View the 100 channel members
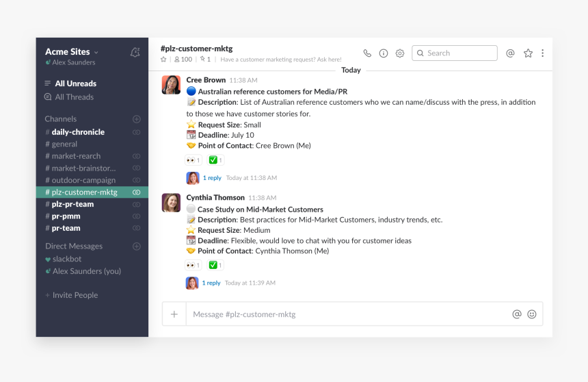The image size is (588, 382). click(x=183, y=60)
